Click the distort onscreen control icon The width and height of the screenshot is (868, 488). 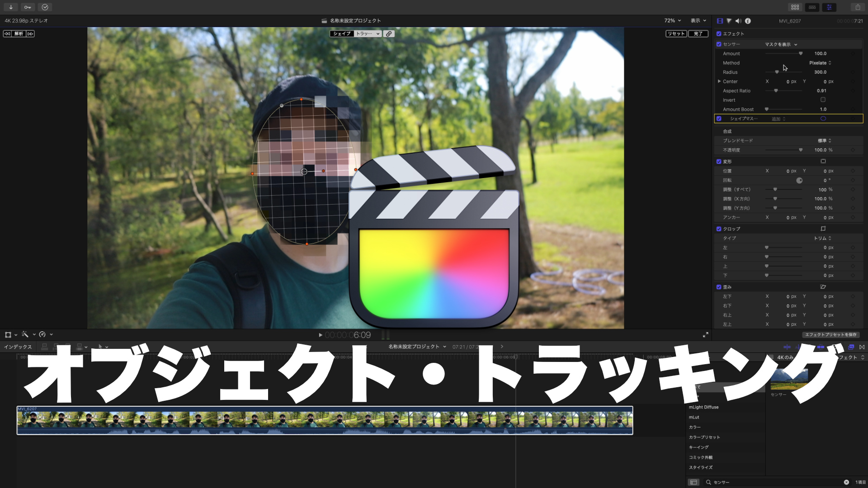[x=823, y=287]
